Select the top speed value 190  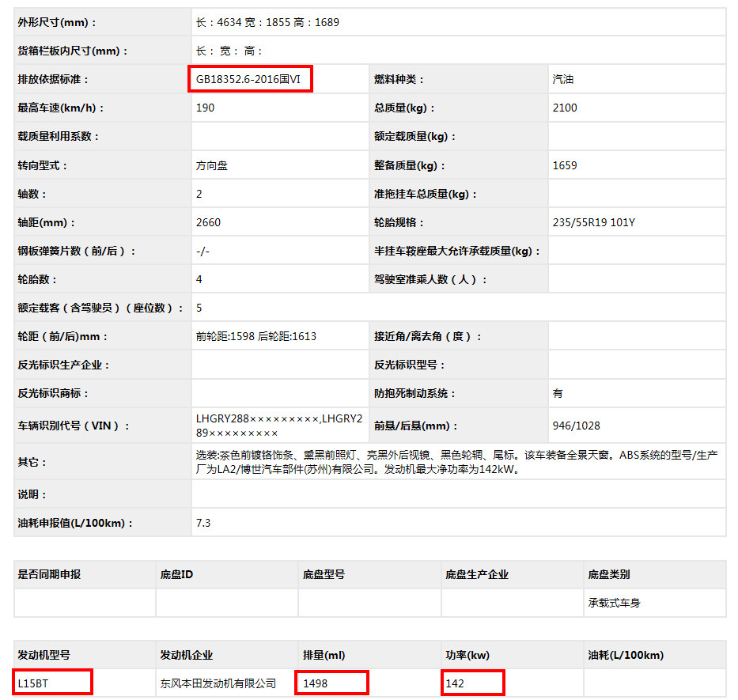[x=205, y=108]
